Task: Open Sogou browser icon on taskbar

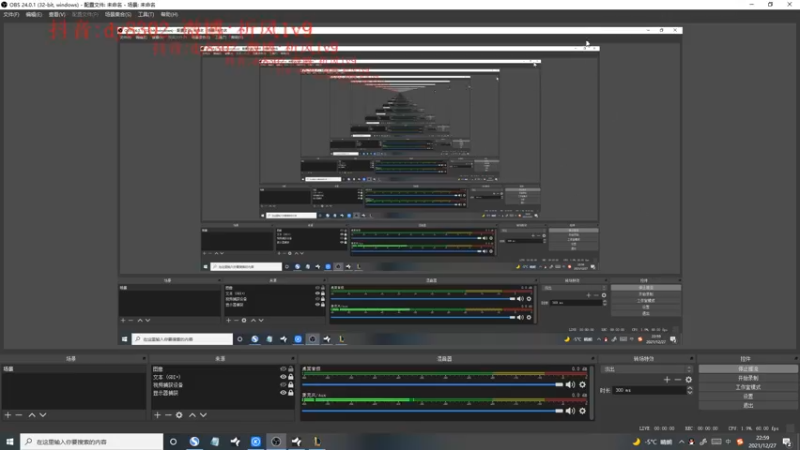Action: 194,442
